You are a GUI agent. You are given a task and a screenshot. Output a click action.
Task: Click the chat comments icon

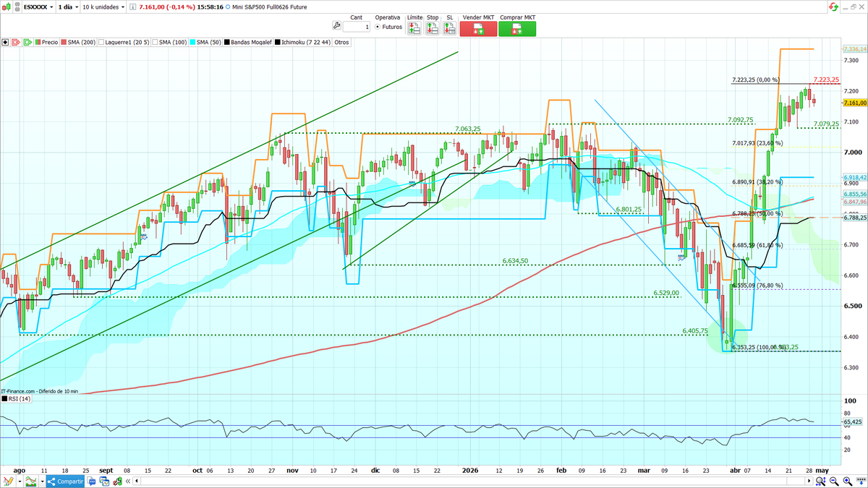(91, 481)
